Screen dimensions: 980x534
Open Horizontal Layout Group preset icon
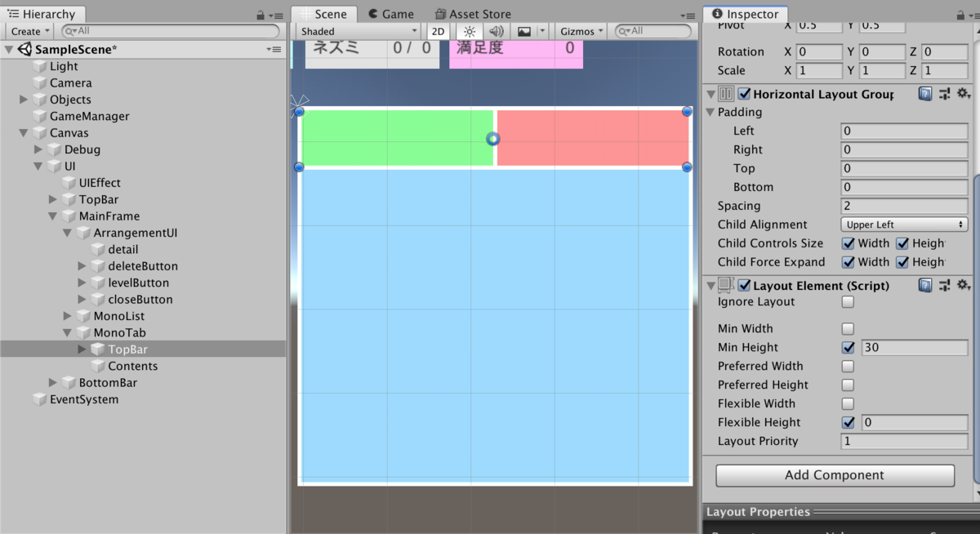coord(944,94)
